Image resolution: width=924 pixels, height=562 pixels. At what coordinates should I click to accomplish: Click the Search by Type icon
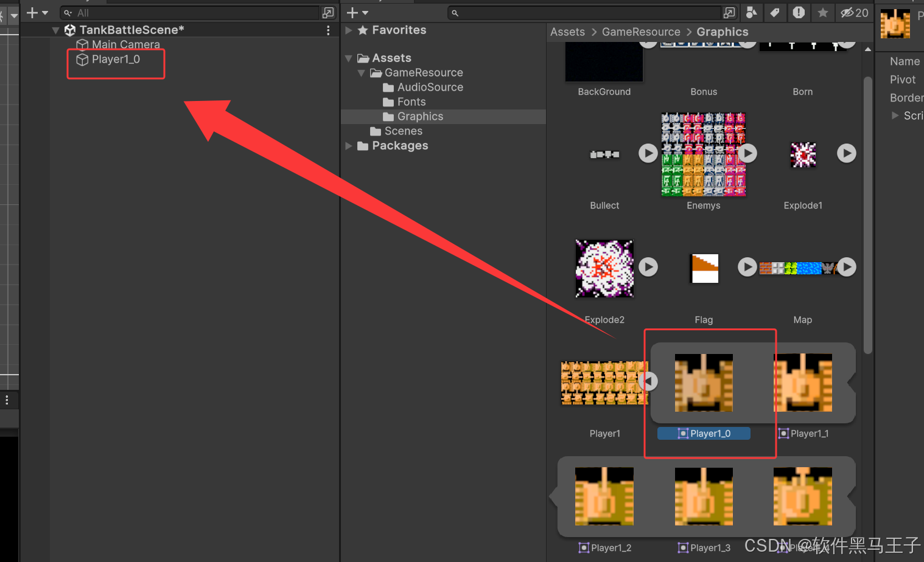click(x=752, y=13)
